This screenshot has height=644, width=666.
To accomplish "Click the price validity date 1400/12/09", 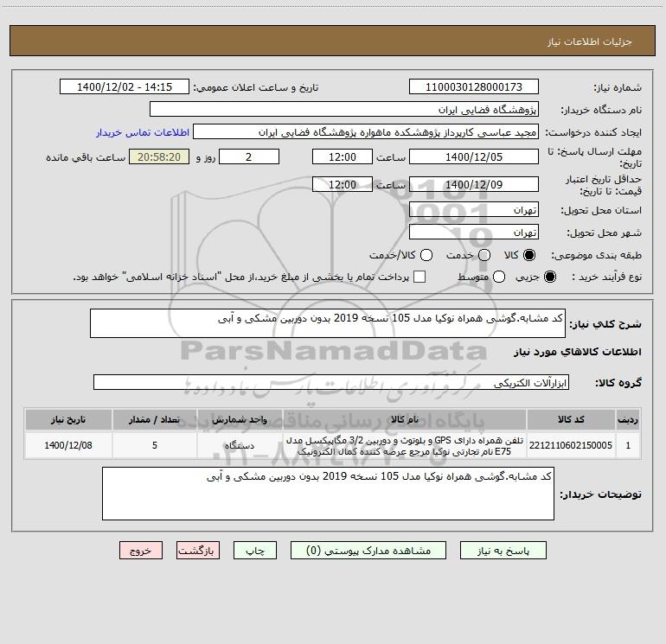I will (x=474, y=184).
